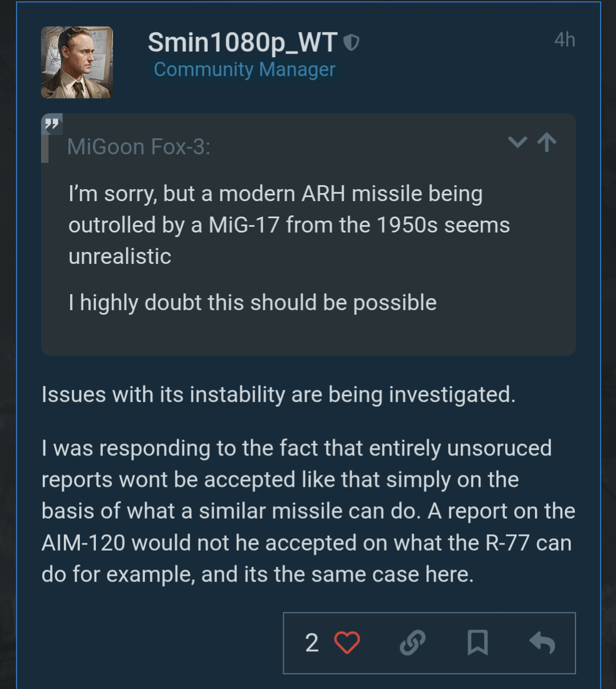Click the MiGoon Fox-3 quote author name
The width and height of the screenshot is (616, 689).
click(x=139, y=147)
